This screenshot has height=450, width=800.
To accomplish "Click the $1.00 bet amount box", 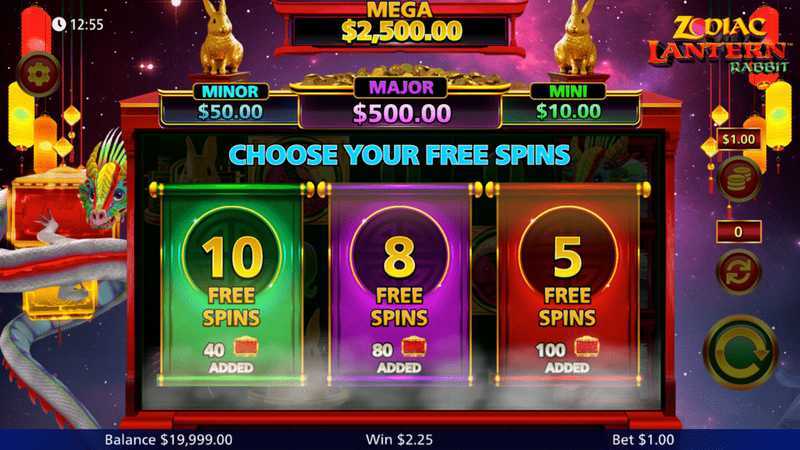I will tap(738, 139).
